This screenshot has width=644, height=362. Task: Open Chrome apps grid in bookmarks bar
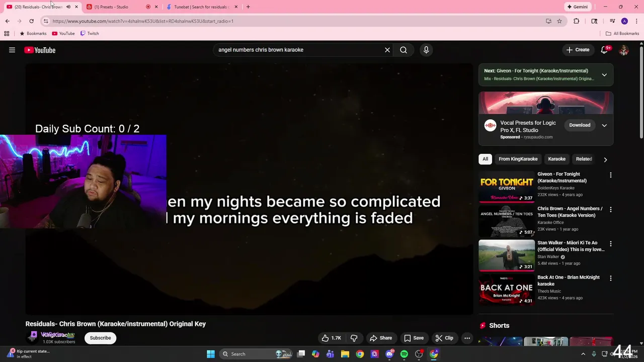coord(7,33)
